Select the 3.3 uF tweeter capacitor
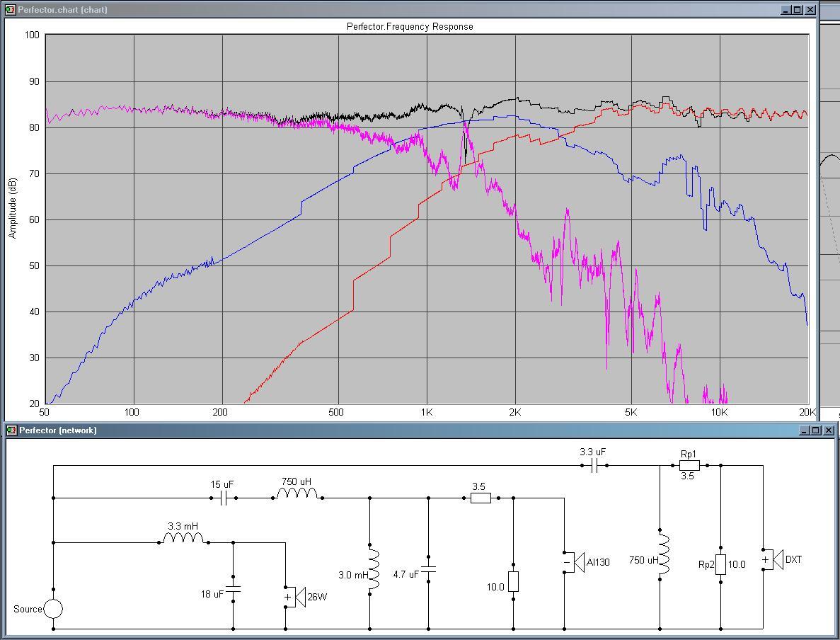Screen dimensions: 840x640 point(594,465)
